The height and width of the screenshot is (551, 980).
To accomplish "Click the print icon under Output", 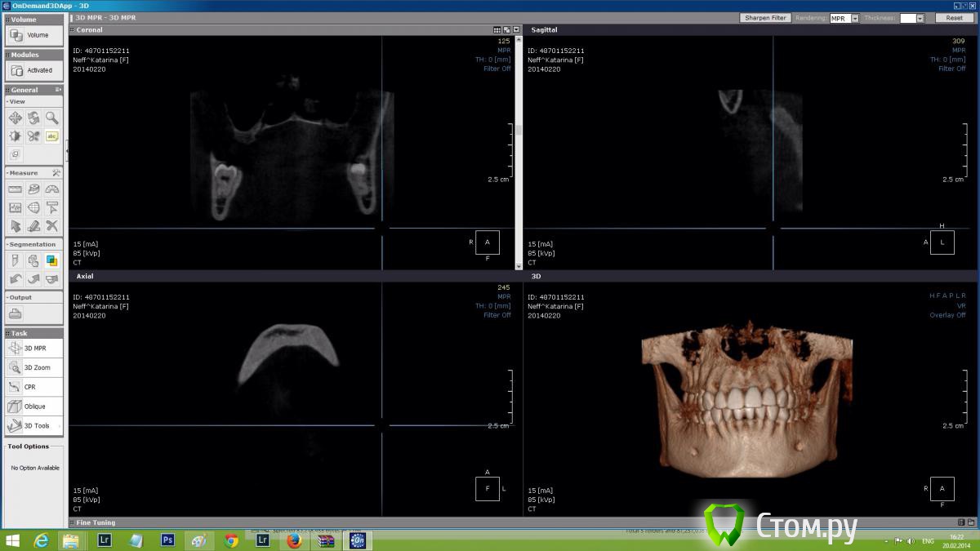I will (x=16, y=314).
